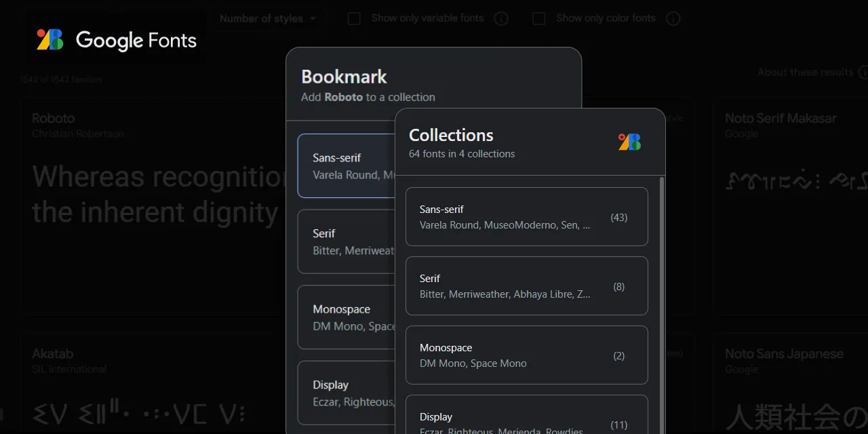Select Monospace collection in Bookmark dialog
The width and height of the screenshot is (868, 434).
[x=347, y=317]
